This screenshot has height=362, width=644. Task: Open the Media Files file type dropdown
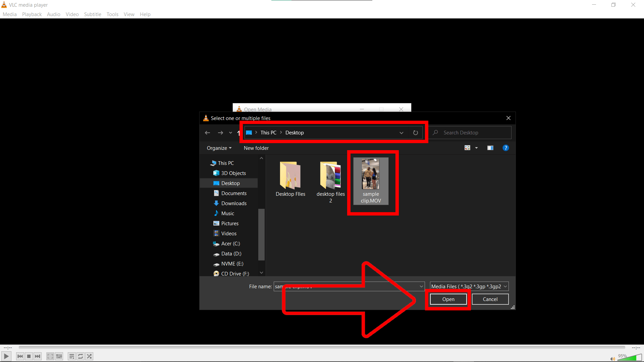[469, 286]
